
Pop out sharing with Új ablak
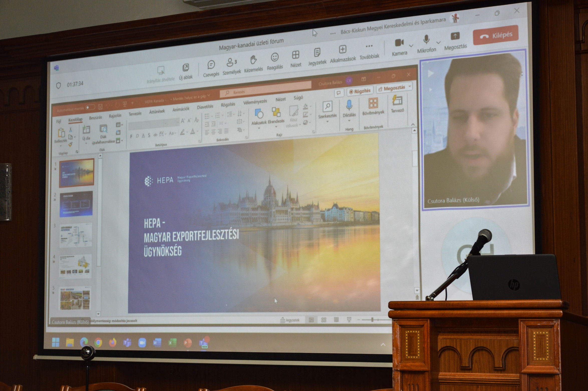pos(186,72)
